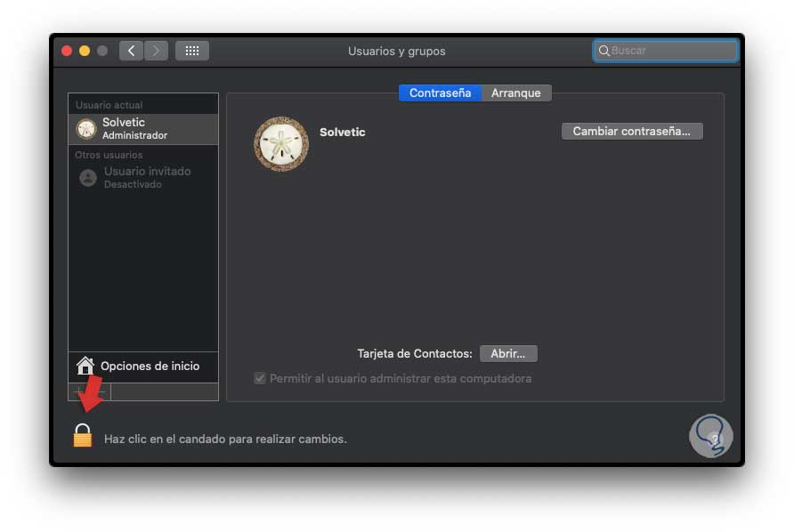This screenshot has height=532, width=794.
Task: Toggle Permitir al usuario administrar esta computadora
Action: (260, 378)
